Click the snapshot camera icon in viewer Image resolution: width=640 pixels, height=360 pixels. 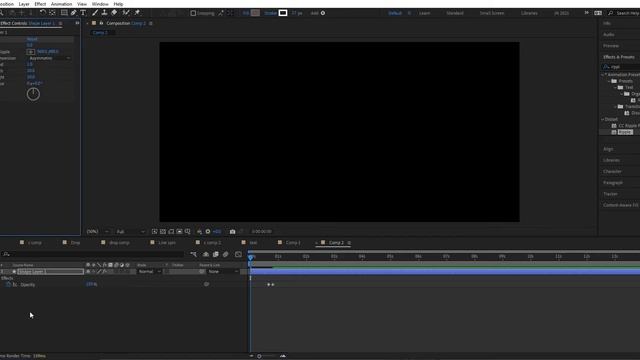pos(232,231)
